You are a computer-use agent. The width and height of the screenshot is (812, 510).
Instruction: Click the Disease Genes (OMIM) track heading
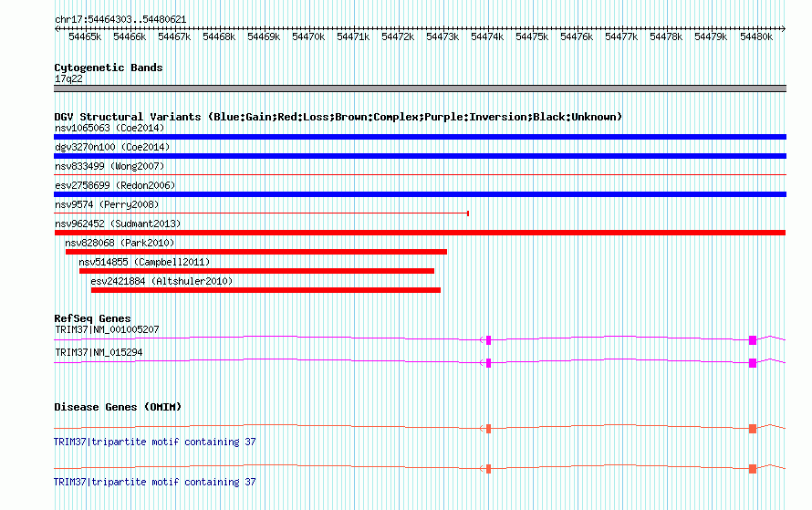118,407
